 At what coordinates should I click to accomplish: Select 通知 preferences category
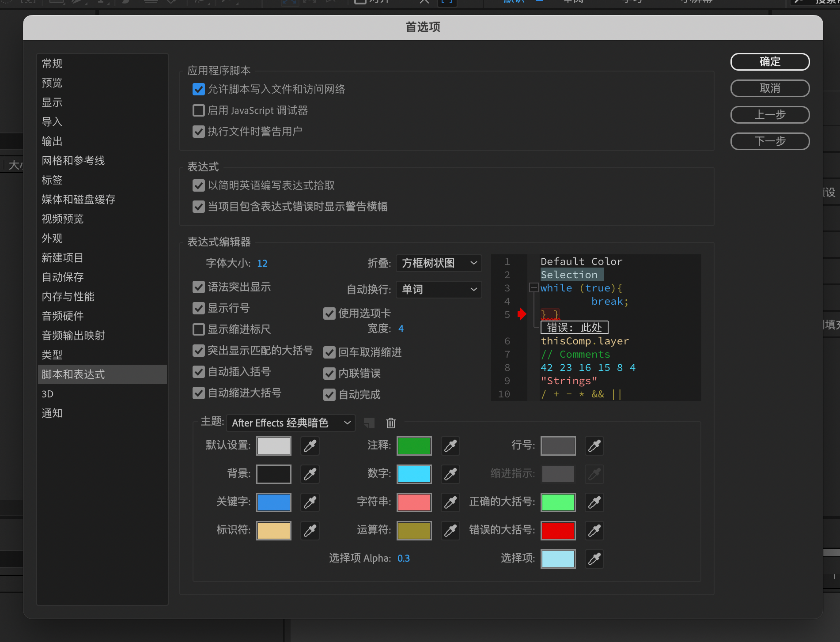(102, 413)
